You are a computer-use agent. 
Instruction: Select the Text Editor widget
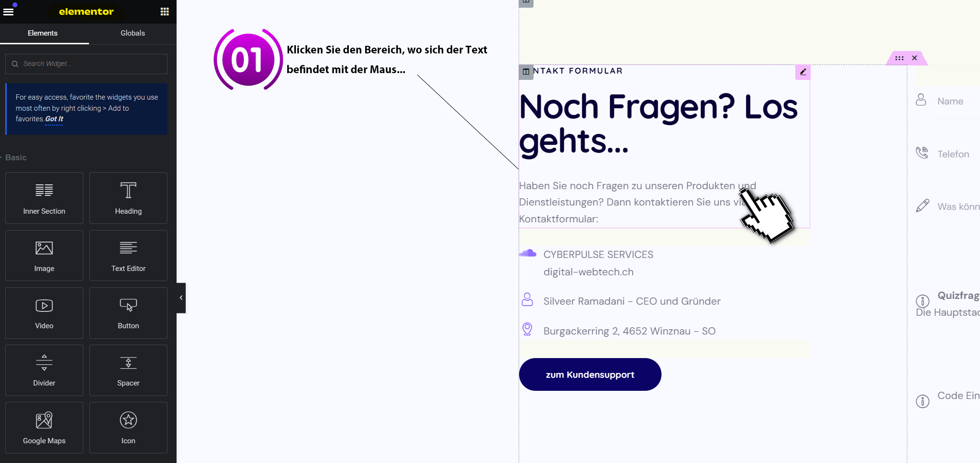[x=128, y=255]
